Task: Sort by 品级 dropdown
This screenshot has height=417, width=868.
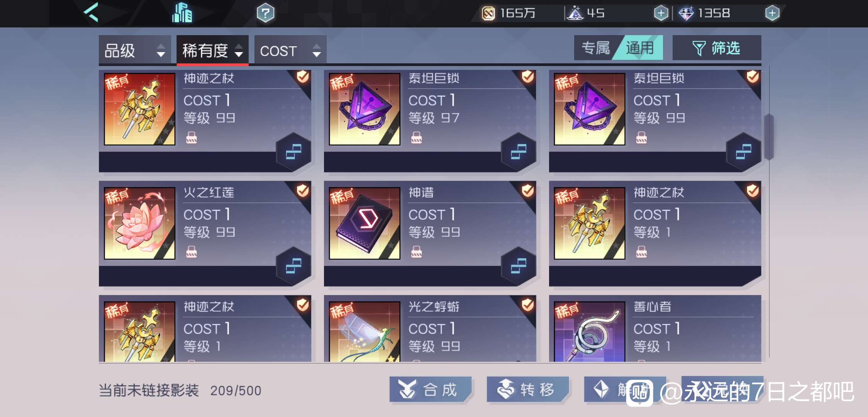Action: click(x=135, y=50)
